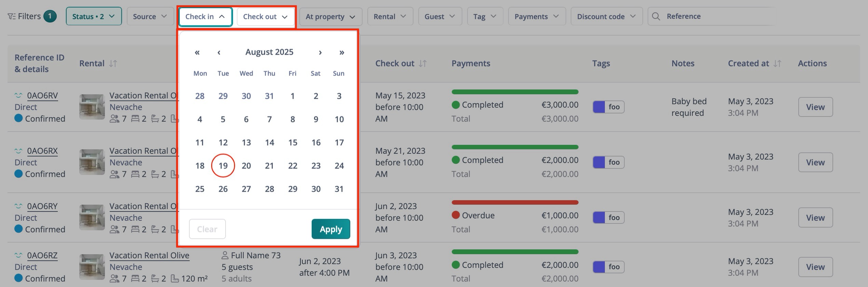
Task: Open reference link 0AO6RZ
Action: pyautogui.click(x=42, y=255)
